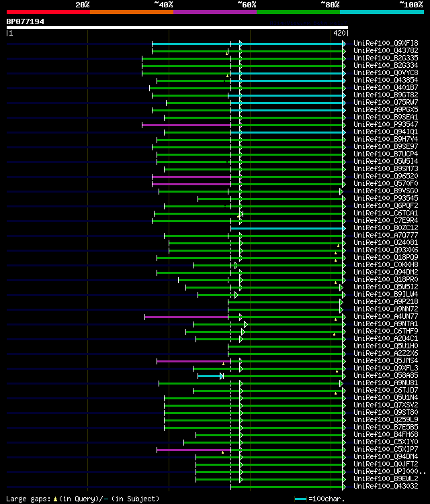Select the UniRef100_B9SE97 label
Screen dimensions: 430x504
(386, 146)
